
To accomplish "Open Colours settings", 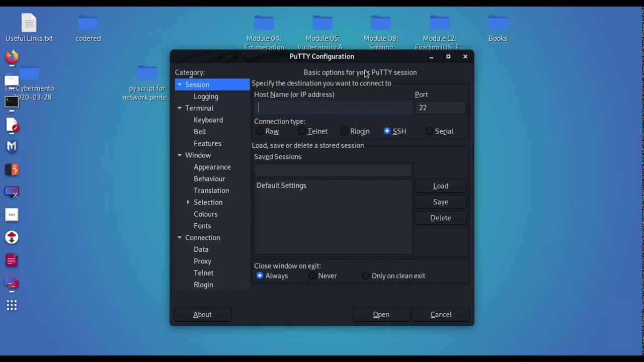I will pos(206,214).
